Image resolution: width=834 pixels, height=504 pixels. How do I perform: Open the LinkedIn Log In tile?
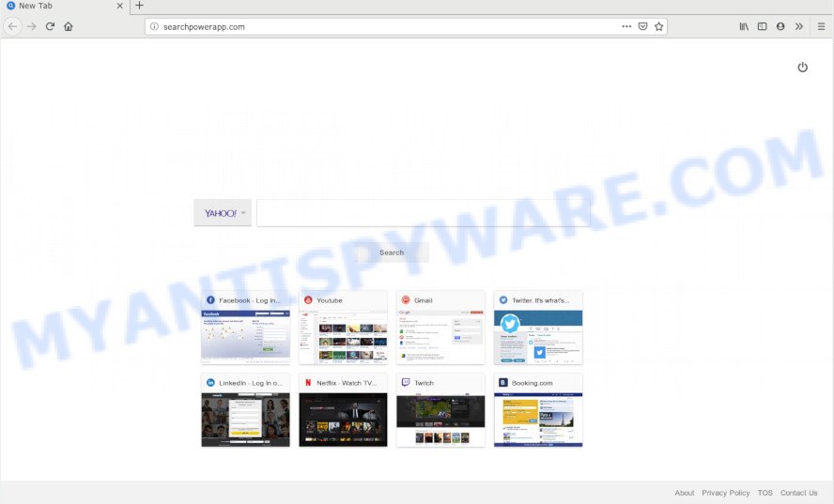245,410
